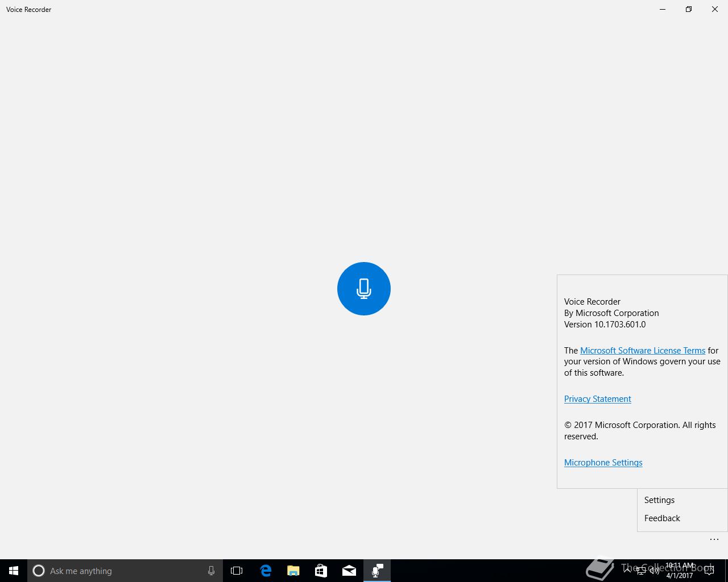Select the Voice Recorder taskbar icon
This screenshot has width=728, height=582.
coord(377,571)
